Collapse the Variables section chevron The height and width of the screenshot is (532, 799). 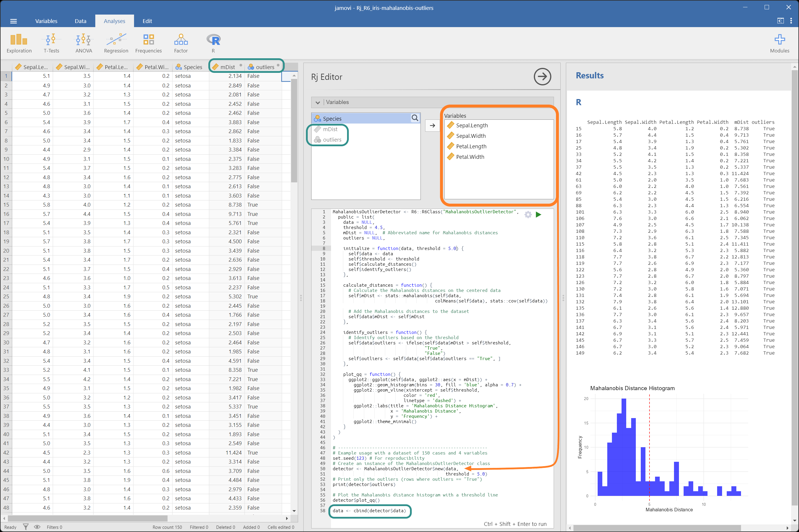(318, 103)
